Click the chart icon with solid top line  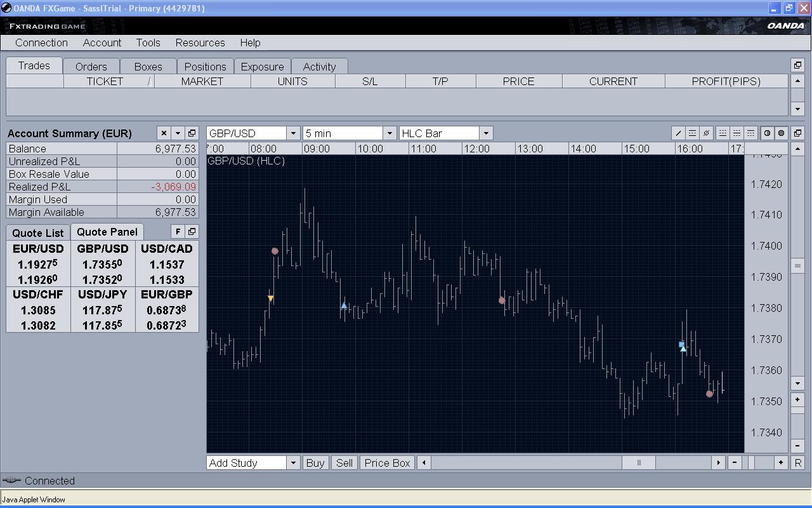pyautogui.click(x=750, y=133)
